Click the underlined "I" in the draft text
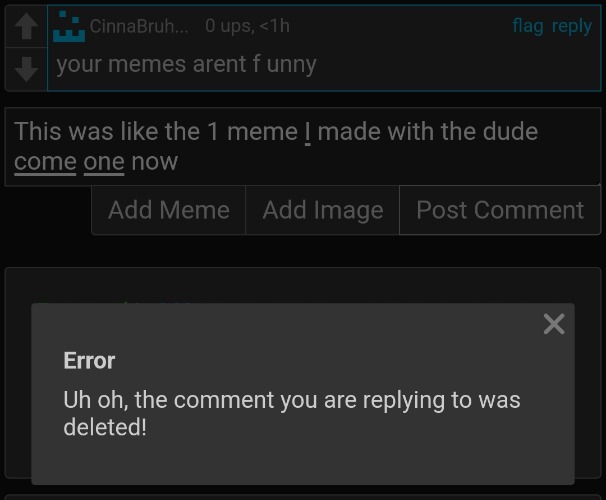 pos(308,132)
